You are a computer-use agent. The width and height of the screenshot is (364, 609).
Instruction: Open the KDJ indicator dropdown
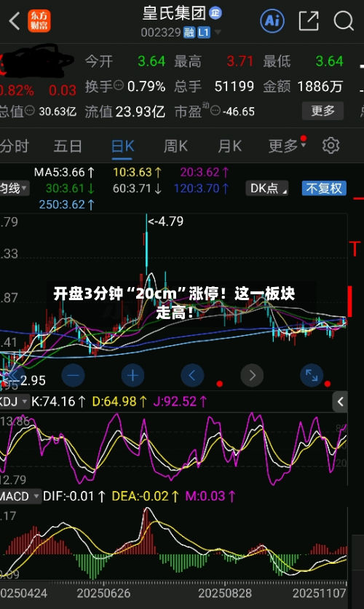point(15,401)
